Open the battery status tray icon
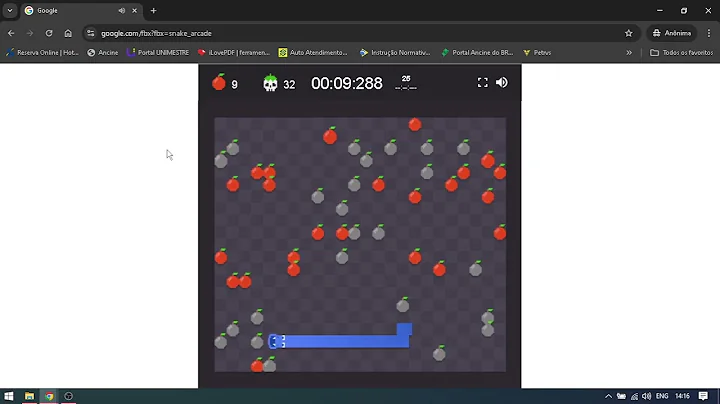Viewport: 720px width, 404px height. tap(621, 396)
